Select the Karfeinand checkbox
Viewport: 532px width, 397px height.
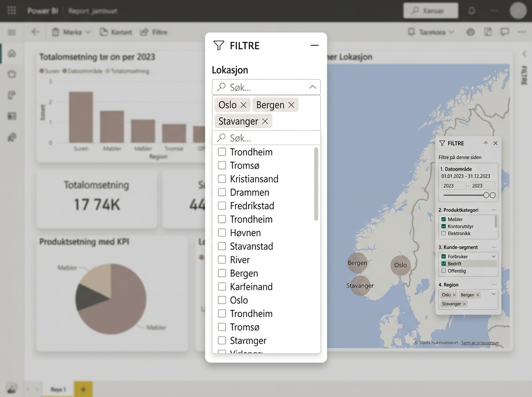pos(222,287)
